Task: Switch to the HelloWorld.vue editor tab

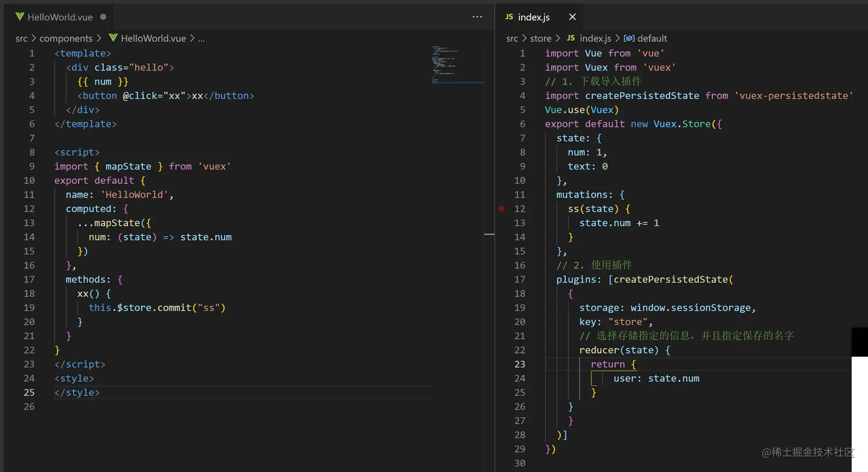Action: [61, 17]
